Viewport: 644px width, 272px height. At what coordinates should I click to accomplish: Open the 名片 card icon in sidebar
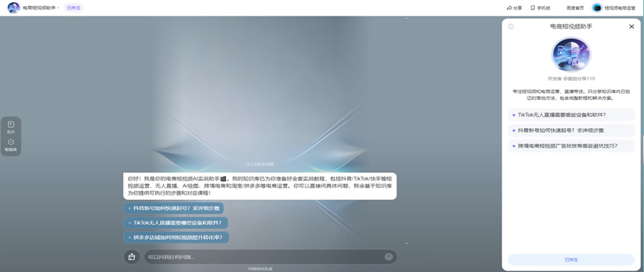point(11,127)
